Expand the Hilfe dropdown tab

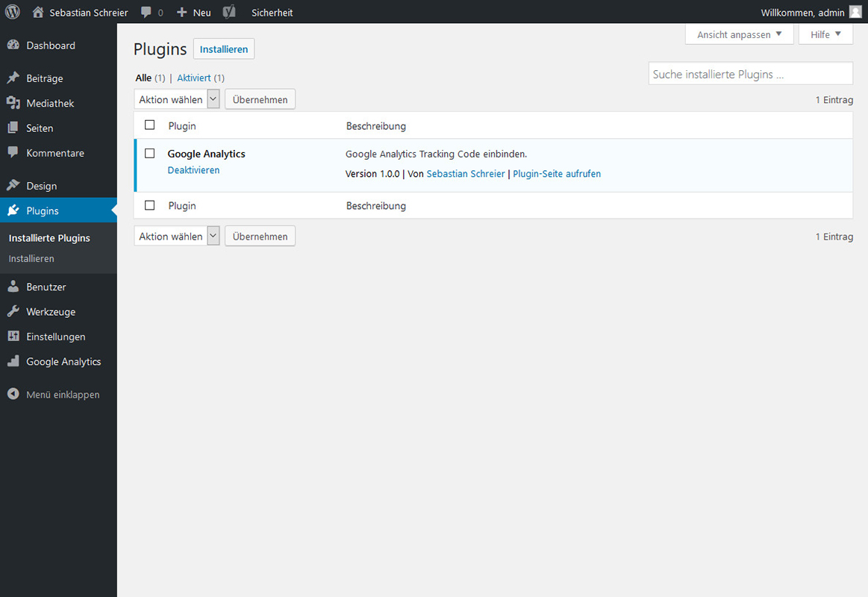(x=825, y=34)
